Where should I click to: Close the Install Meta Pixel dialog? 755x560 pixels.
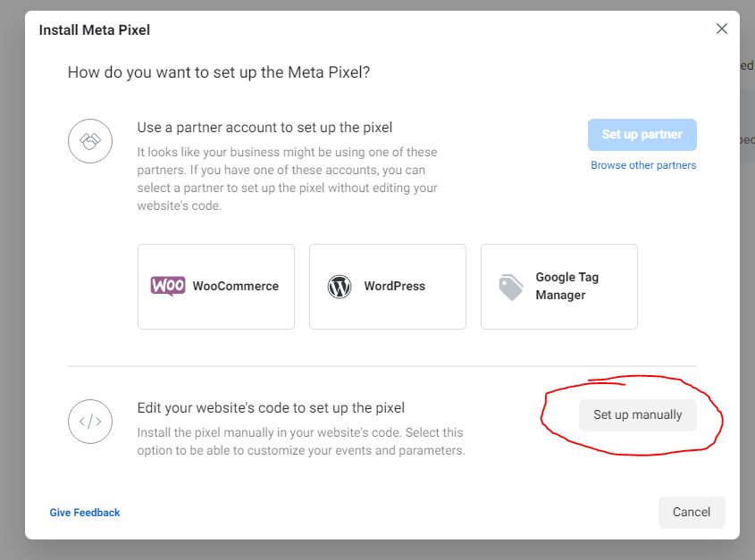[x=721, y=29]
